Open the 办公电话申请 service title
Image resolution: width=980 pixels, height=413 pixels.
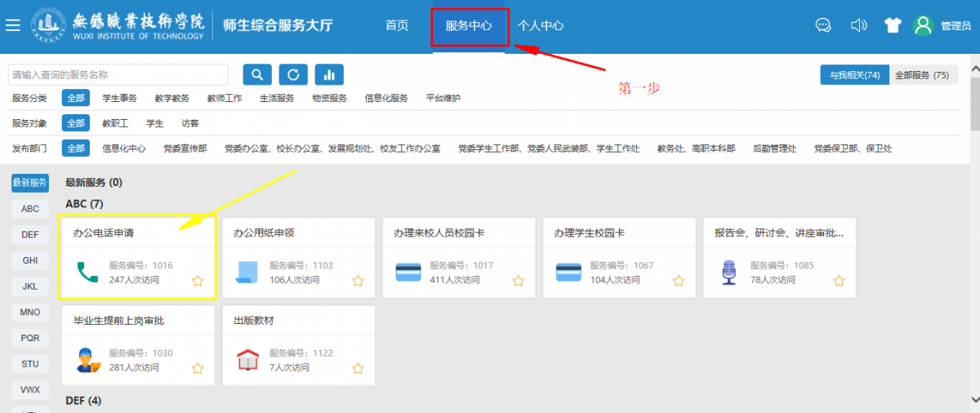point(104,233)
